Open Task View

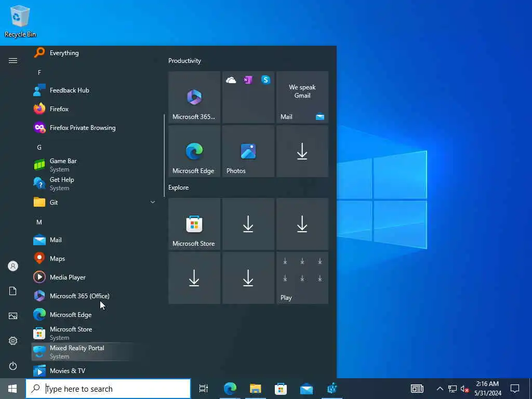tap(203, 389)
